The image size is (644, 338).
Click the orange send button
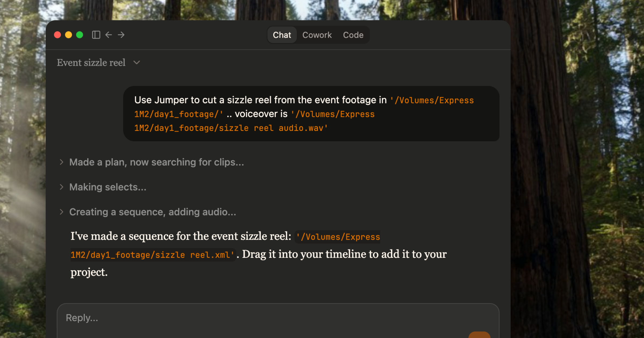pyautogui.click(x=479, y=335)
